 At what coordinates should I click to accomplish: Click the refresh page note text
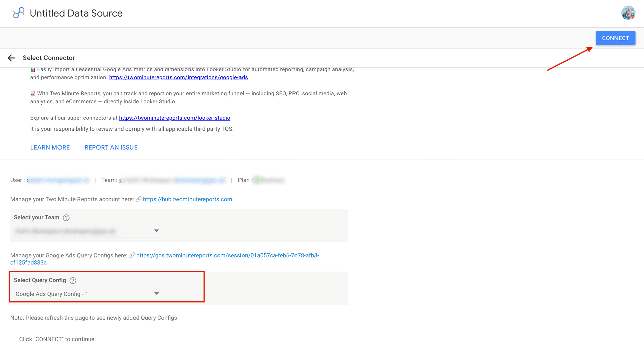click(x=94, y=318)
